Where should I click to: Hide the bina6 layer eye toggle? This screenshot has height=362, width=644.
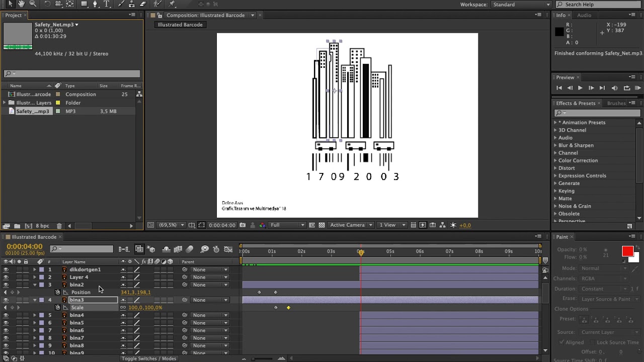click(x=6, y=330)
